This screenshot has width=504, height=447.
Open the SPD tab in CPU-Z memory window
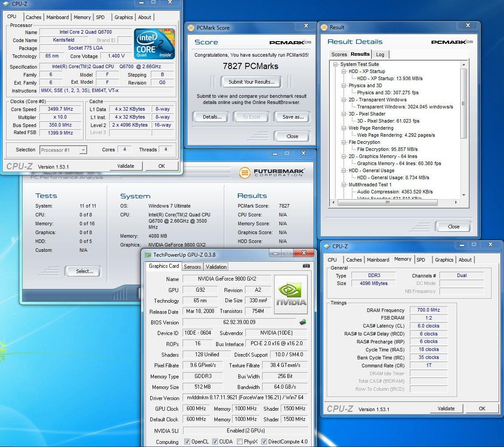click(x=421, y=260)
